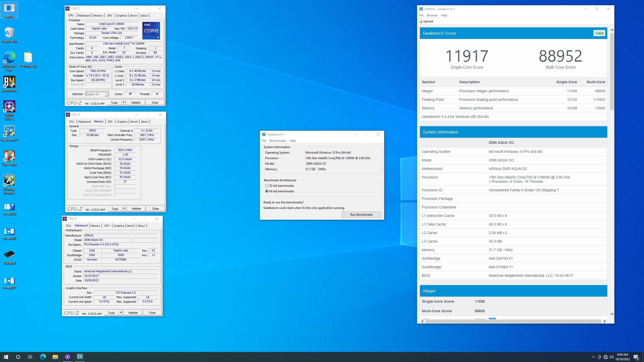Click the Upload icon in Geekbench results
Screen dimensions: 644x362
[421, 21]
